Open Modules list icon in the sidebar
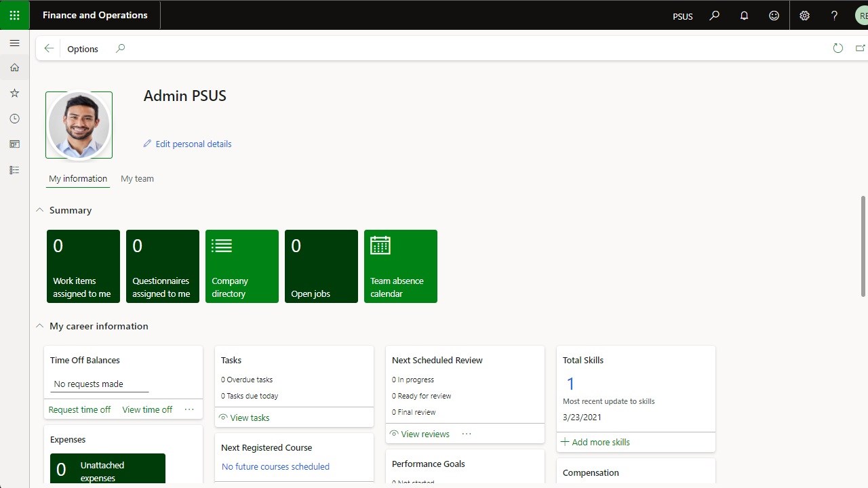868x488 pixels. point(14,170)
